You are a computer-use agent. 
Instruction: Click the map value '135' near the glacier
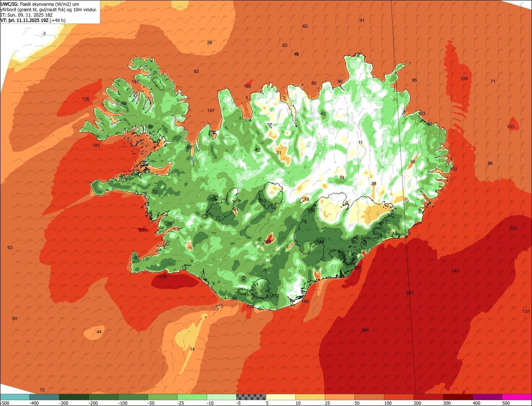pyautogui.click(x=311, y=211)
